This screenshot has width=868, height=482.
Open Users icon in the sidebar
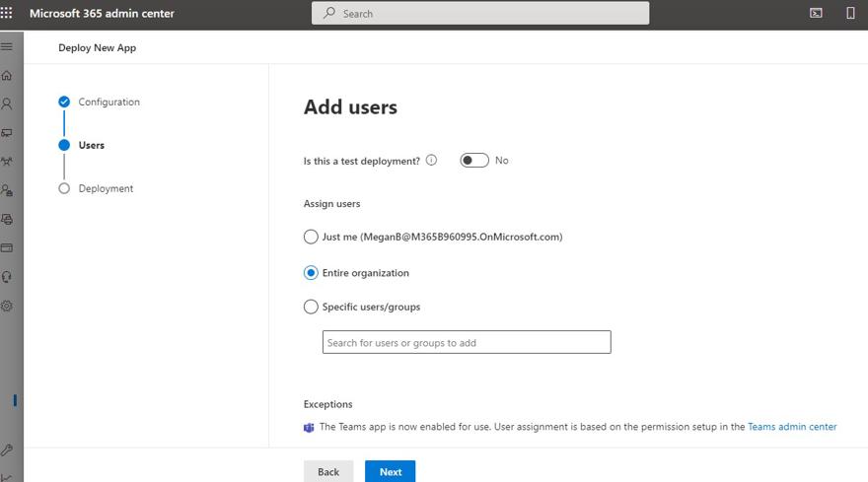pos(7,103)
